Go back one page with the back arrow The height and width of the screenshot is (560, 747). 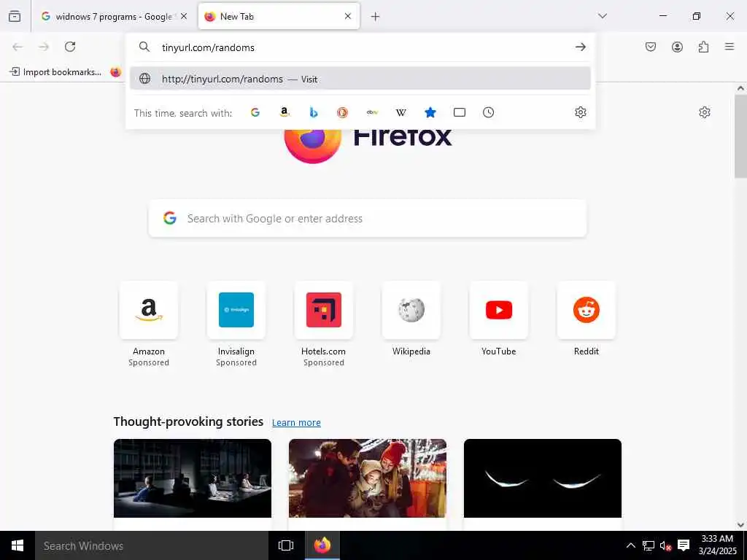pyautogui.click(x=18, y=47)
